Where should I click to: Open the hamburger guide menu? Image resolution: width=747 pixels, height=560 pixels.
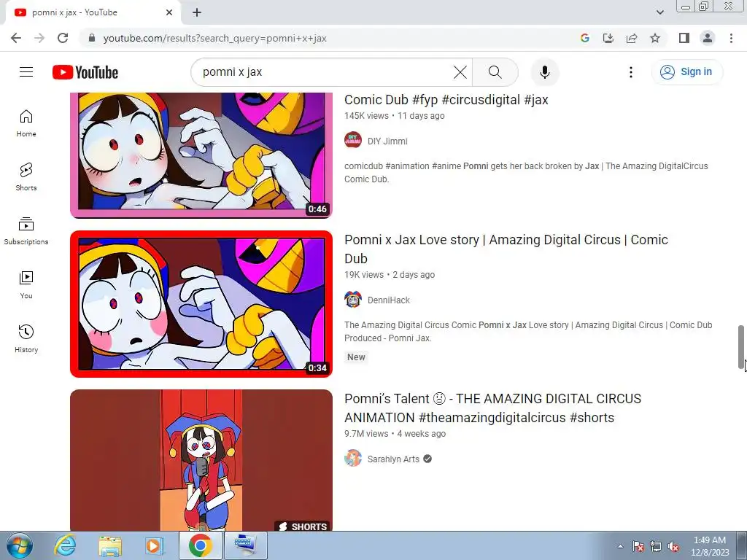point(26,72)
